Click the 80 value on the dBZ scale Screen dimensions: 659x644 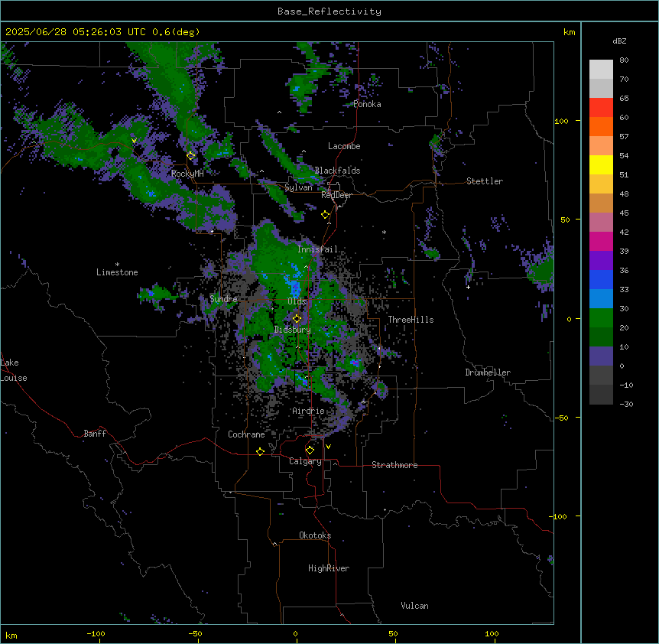(x=624, y=60)
